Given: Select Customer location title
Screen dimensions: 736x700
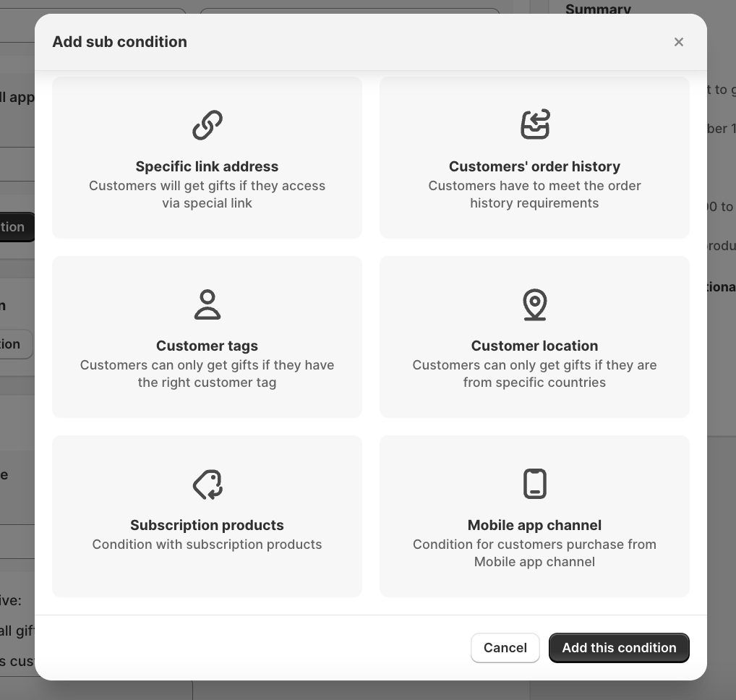Looking at the screenshot, I should [x=534, y=346].
